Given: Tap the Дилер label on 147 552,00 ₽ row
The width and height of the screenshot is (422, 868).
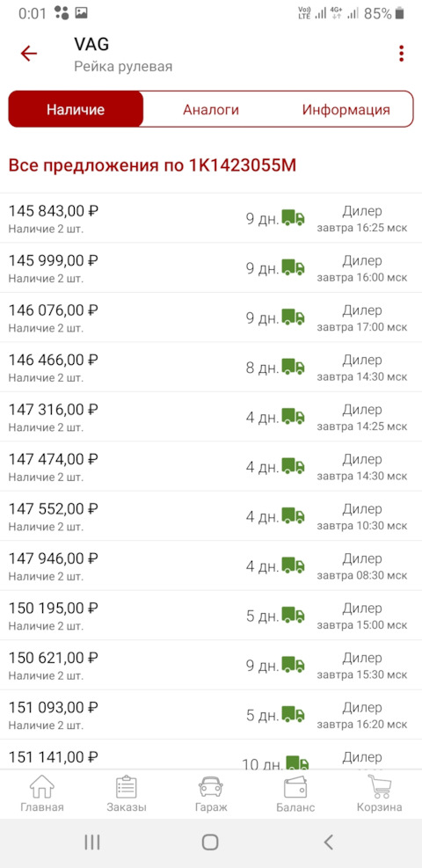Looking at the screenshot, I should [x=361, y=508].
